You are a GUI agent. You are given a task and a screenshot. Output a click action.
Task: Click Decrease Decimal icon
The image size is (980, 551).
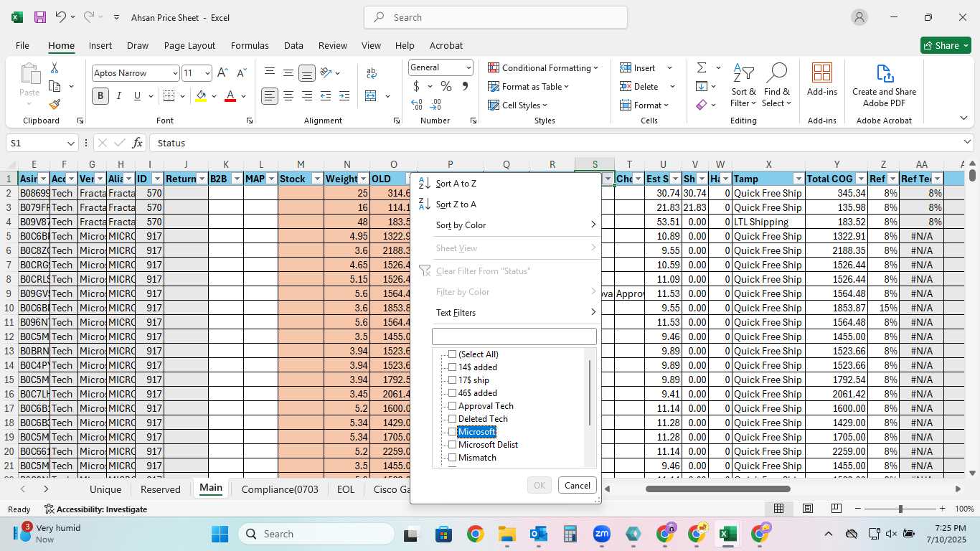[436, 105]
